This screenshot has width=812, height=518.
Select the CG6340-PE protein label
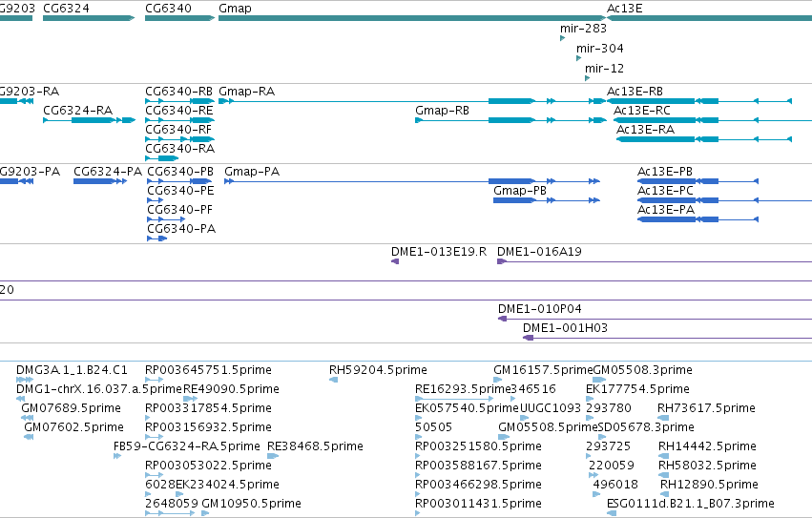point(180,191)
